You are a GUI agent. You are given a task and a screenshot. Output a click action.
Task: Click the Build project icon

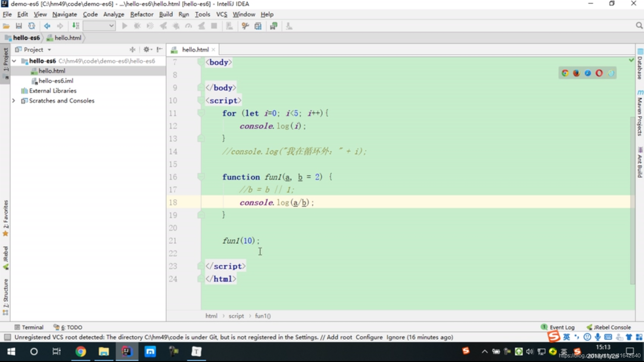(x=76, y=26)
